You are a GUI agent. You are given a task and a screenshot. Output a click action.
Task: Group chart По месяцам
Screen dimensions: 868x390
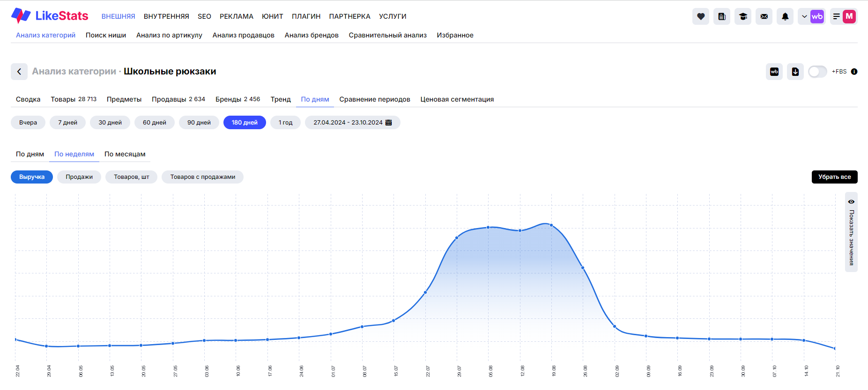[x=125, y=154]
